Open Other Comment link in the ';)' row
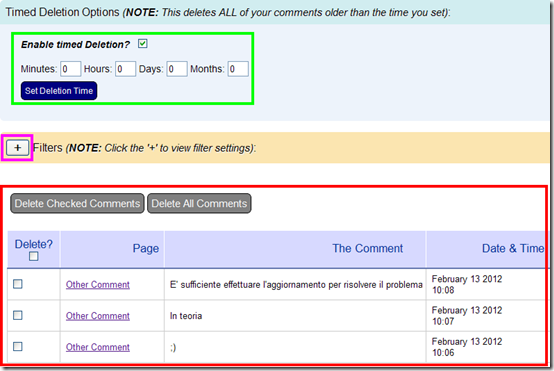 click(98, 347)
